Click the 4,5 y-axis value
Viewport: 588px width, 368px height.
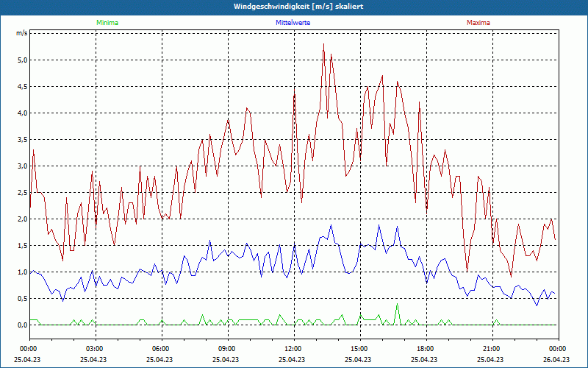23,87
